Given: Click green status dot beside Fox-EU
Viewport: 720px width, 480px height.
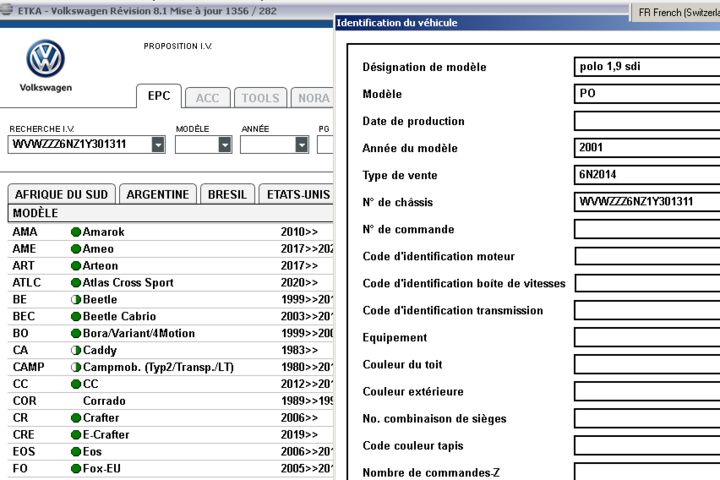Looking at the screenshot, I should (76, 469).
